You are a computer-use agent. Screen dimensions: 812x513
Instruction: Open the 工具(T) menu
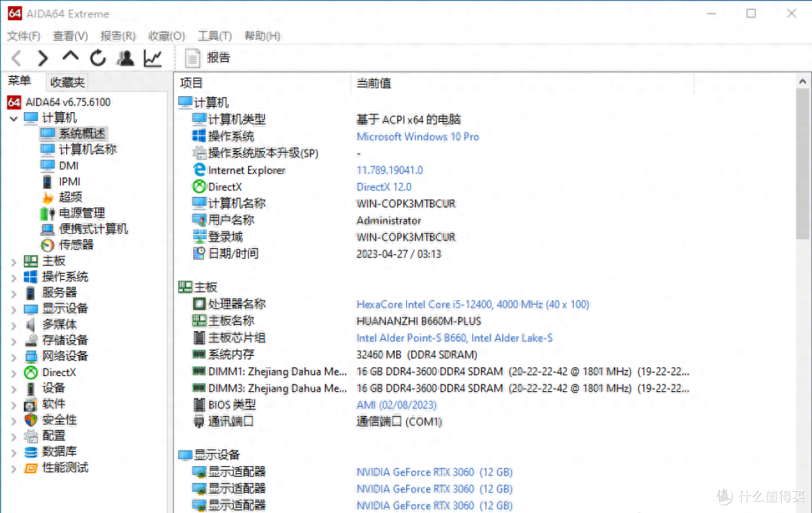(215, 36)
